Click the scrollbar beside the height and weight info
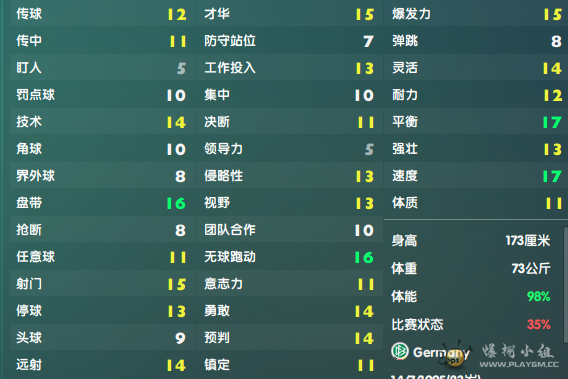 coord(566,285)
